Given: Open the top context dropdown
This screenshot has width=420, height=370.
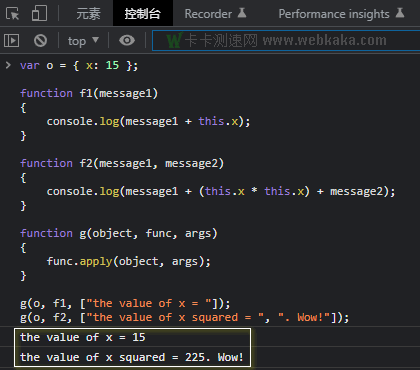Looking at the screenshot, I should (x=83, y=41).
